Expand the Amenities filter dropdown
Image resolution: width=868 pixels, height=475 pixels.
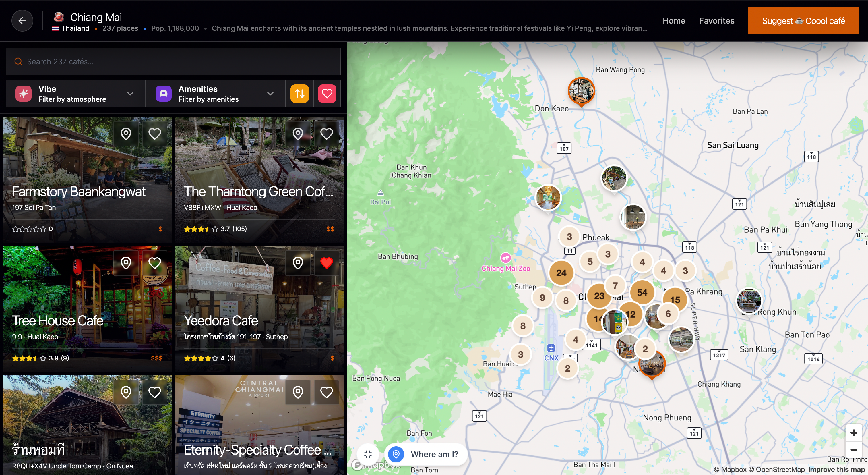pyautogui.click(x=216, y=94)
